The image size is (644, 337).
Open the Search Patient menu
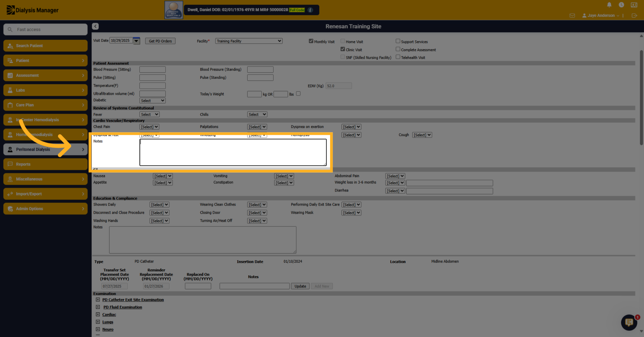coord(45,46)
